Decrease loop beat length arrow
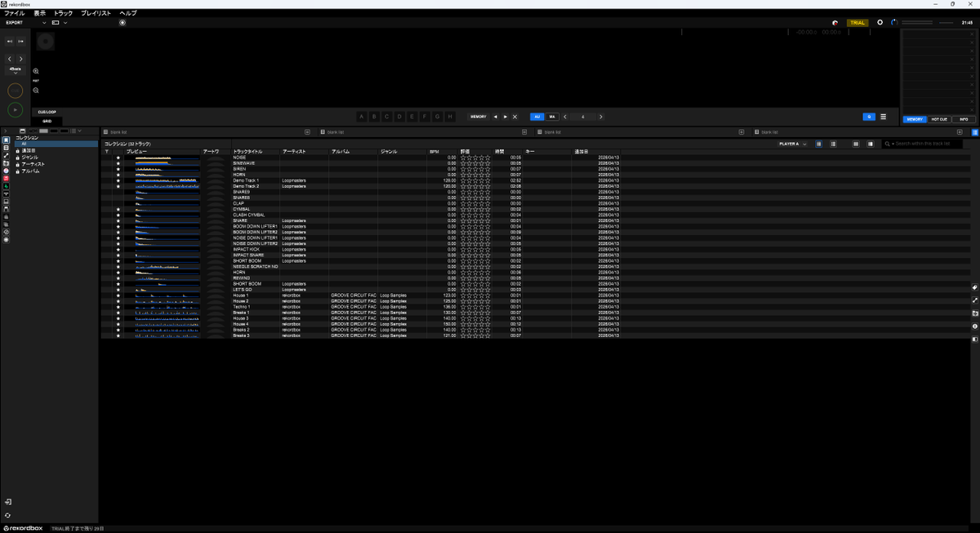The height and width of the screenshot is (533, 980). click(565, 117)
